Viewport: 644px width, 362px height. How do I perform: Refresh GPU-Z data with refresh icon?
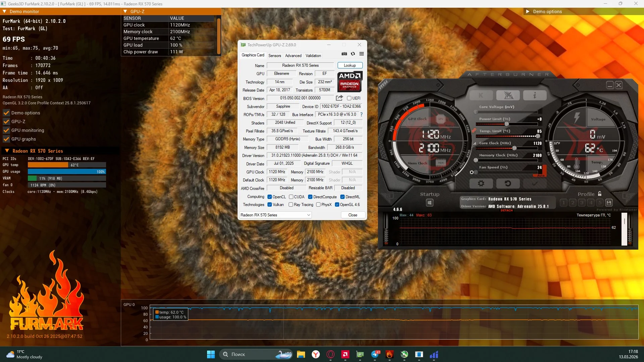coord(353,54)
